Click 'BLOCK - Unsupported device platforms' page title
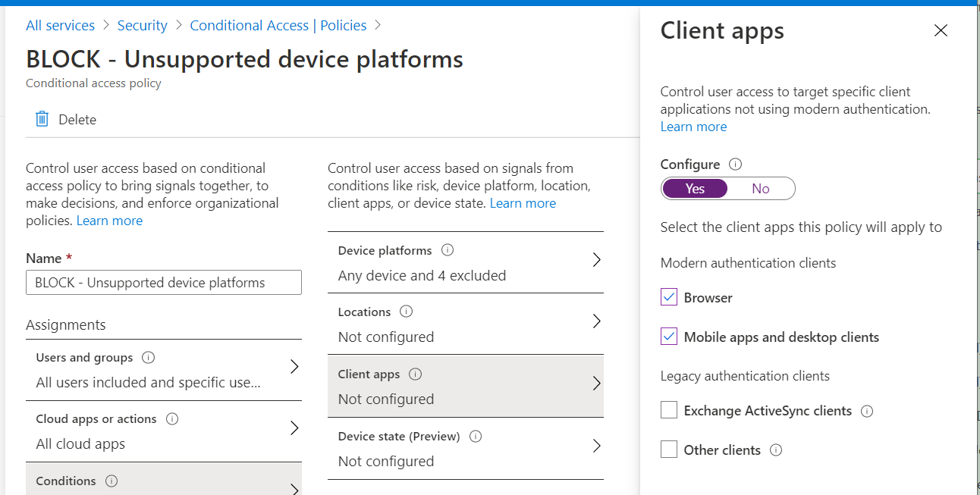The width and height of the screenshot is (980, 495). [244, 59]
